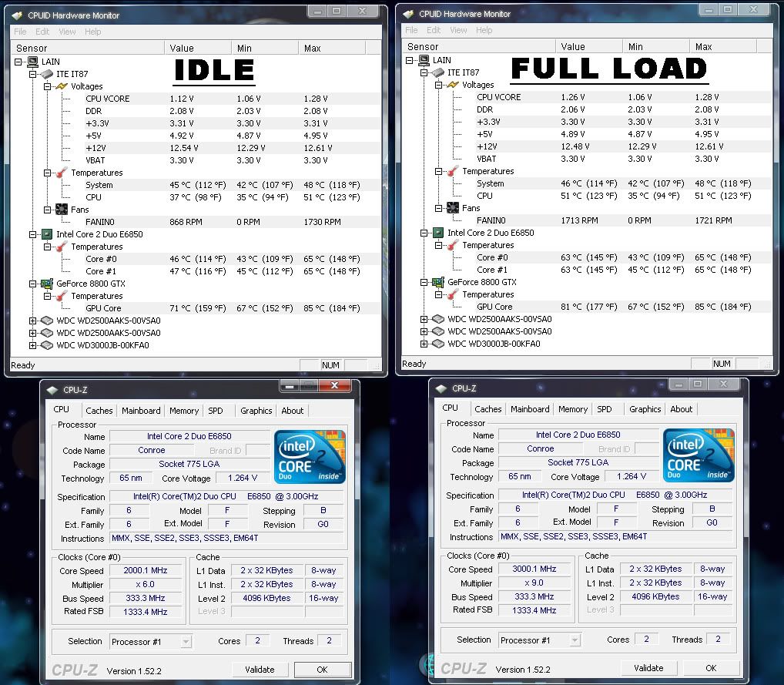Screen dimensions: 784x685
Task: Click GeForce 8800 GTX icon in full load monitor
Action: (438, 282)
